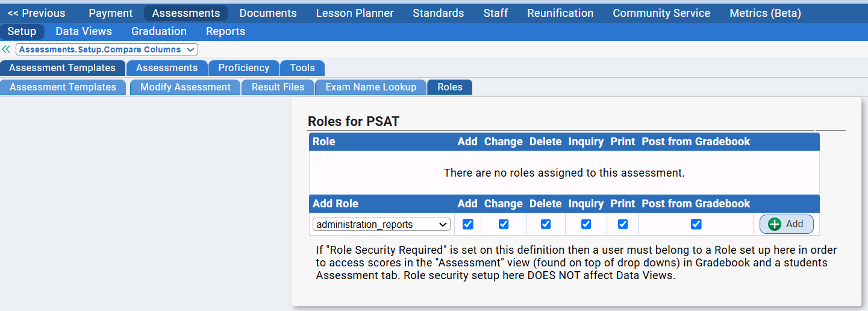Open the Lesson Planner menu
Viewport: 868px width, 311px height.
355,13
